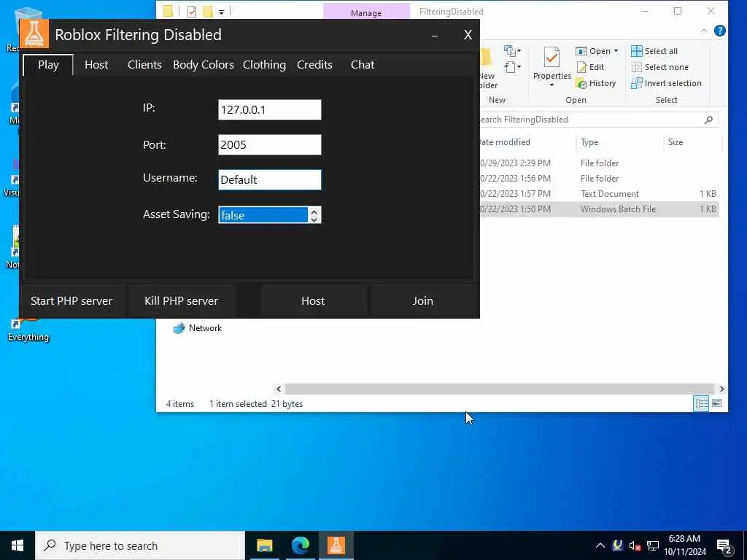Click the Asset Saving spinner arrows

pos(314,215)
